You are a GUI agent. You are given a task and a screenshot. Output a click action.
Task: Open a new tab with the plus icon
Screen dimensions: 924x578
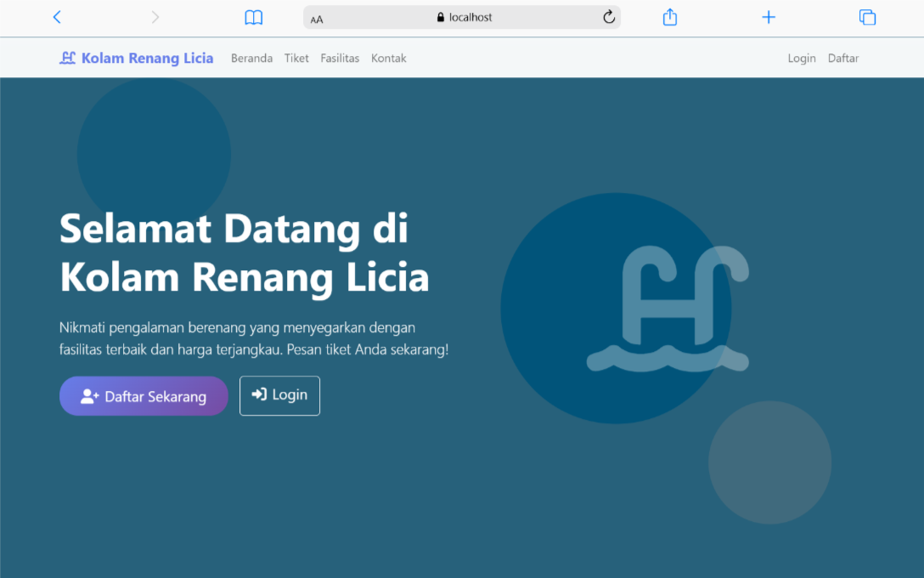point(769,17)
